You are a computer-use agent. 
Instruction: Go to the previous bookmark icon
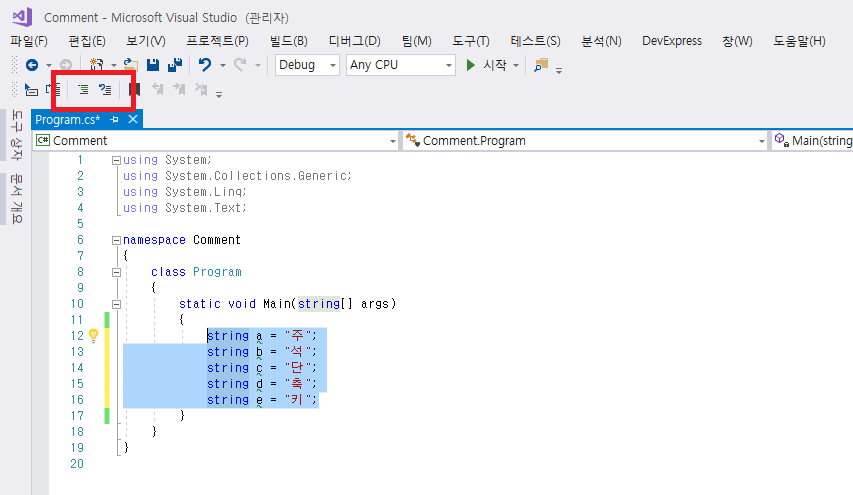coord(158,89)
